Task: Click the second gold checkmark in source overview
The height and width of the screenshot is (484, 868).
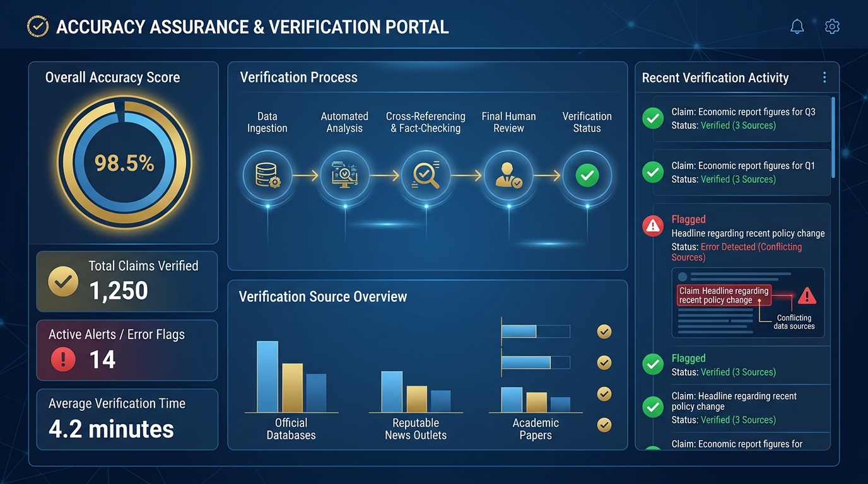Action: pyautogui.click(x=604, y=362)
